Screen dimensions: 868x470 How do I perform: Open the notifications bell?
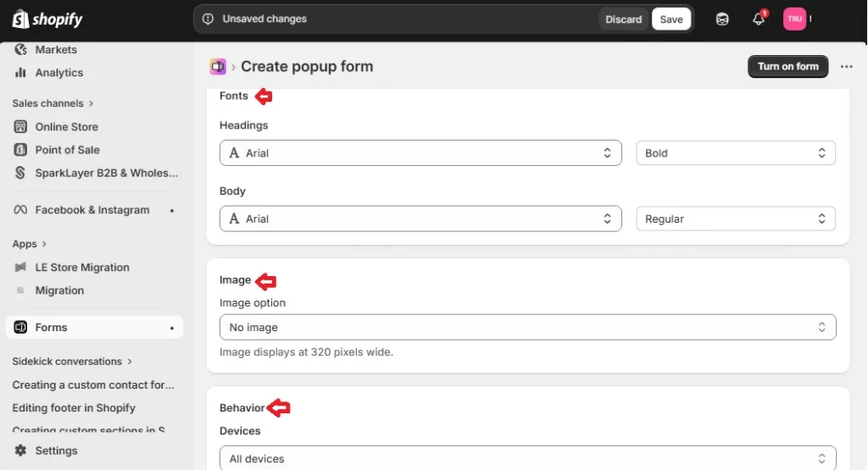(759, 19)
